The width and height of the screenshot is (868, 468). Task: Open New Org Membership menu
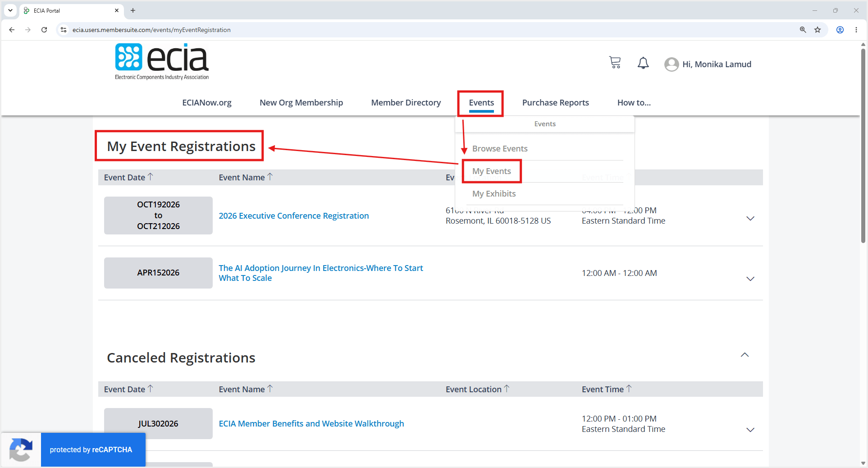[x=301, y=102]
